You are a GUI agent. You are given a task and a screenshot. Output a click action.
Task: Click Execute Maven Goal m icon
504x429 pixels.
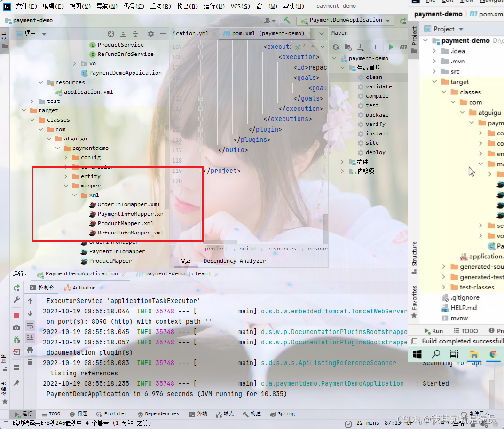tap(403, 47)
